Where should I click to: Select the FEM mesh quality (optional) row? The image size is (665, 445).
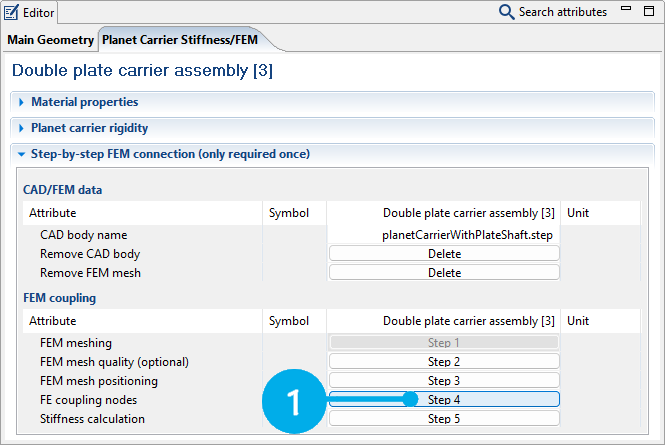[x=115, y=362]
